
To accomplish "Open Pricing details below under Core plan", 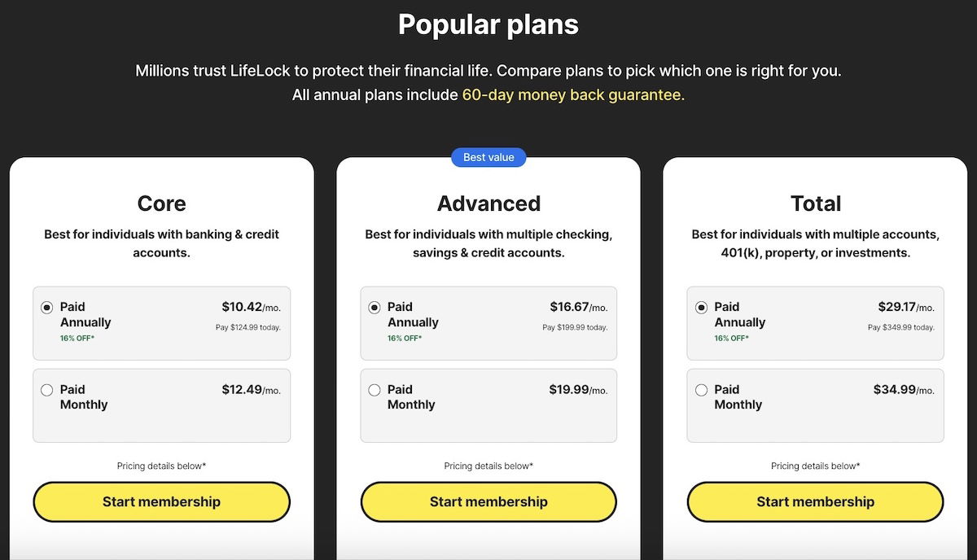I will [x=161, y=466].
